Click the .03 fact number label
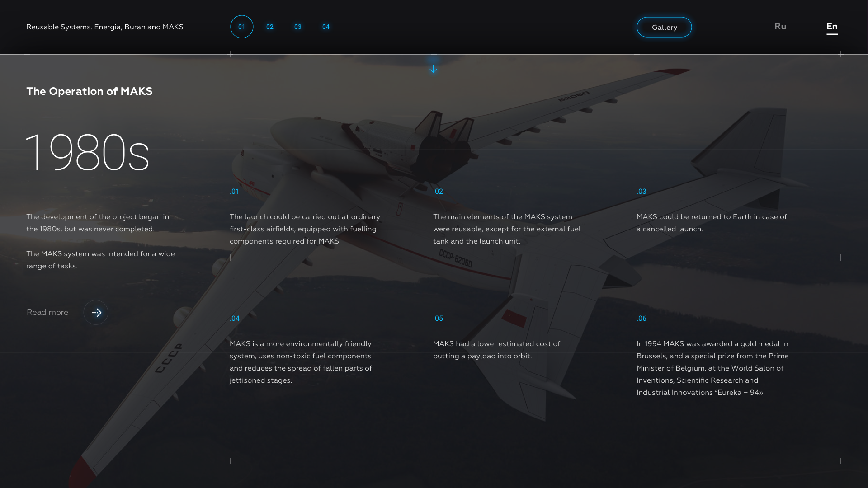 point(642,192)
